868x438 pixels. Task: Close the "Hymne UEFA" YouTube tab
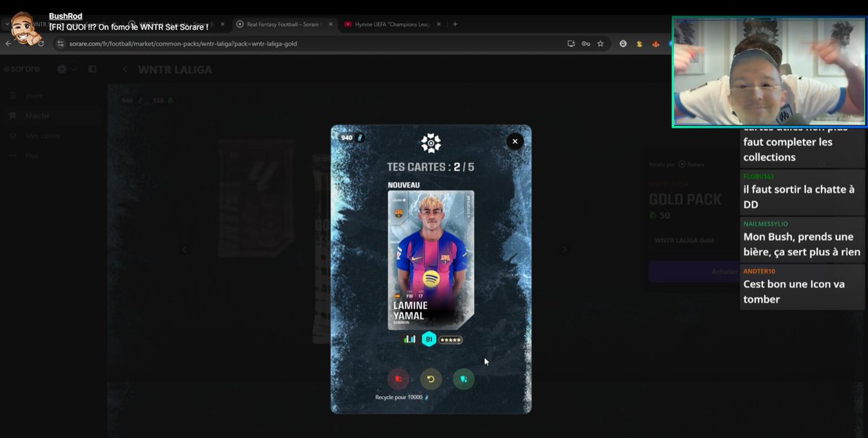438,24
